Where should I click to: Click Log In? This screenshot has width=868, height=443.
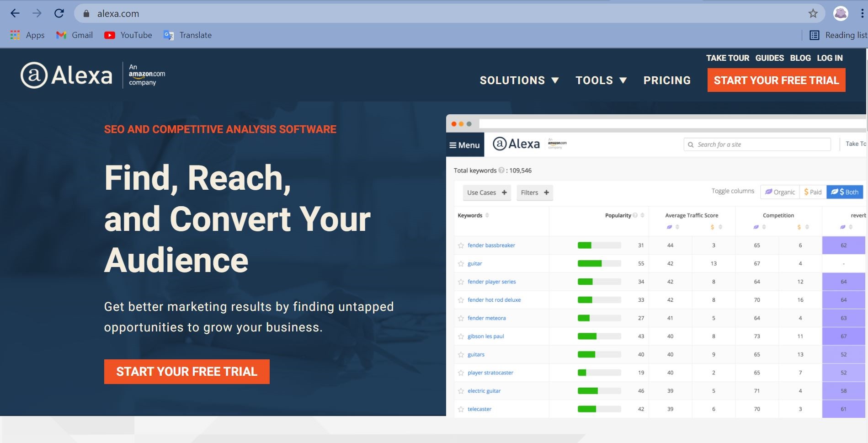(830, 58)
